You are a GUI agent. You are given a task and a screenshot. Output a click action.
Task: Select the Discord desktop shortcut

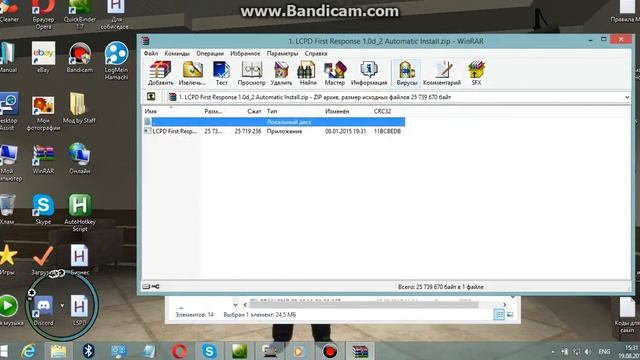[x=43, y=311]
